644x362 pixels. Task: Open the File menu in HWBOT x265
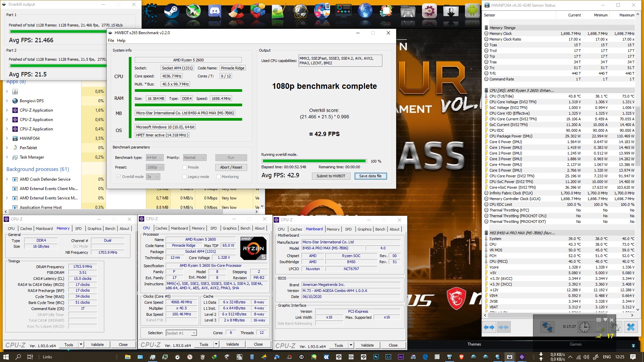click(111, 41)
